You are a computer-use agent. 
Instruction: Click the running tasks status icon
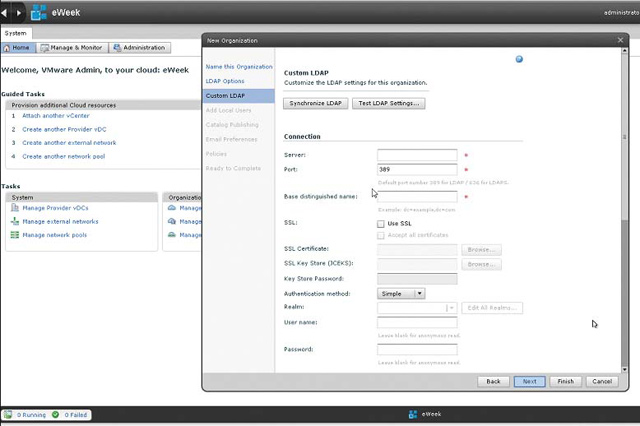[8, 415]
